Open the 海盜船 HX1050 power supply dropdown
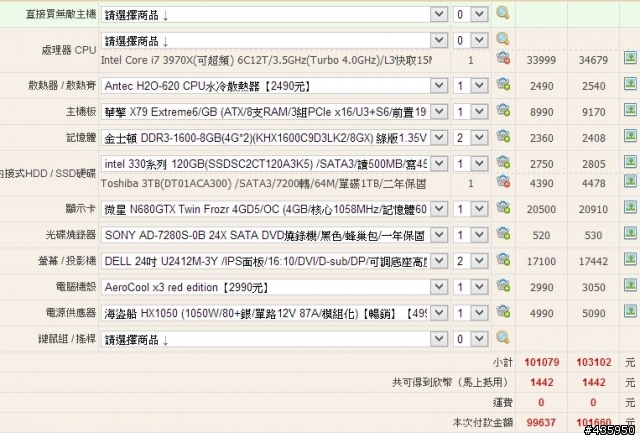This screenshot has width=640, height=438. tap(274, 313)
